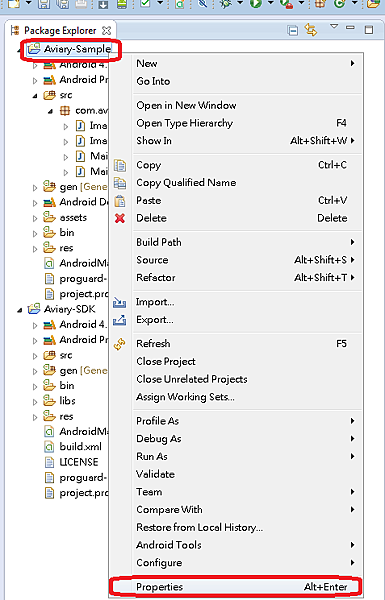The width and height of the screenshot is (385, 600).
Task: Click the Refresh icon in menu
Action: 119,344
